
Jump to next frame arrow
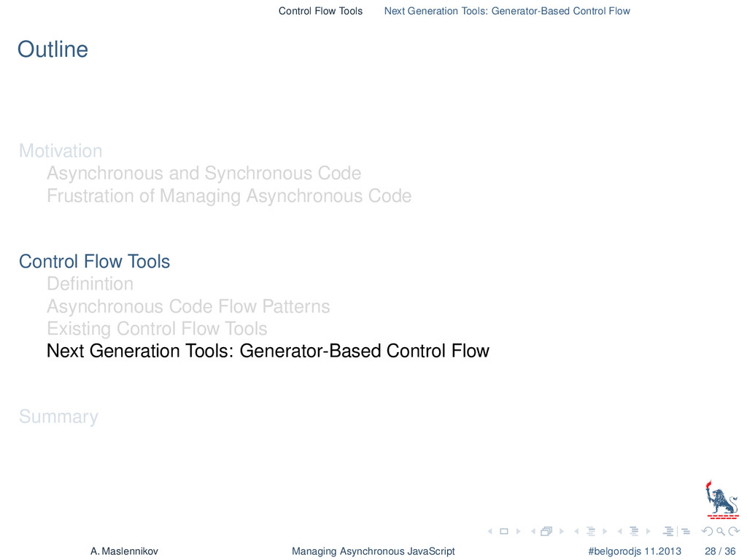pyautogui.click(x=562, y=532)
